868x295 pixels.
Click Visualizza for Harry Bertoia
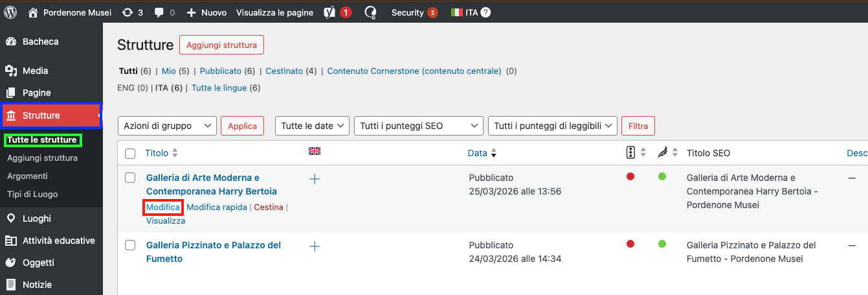[166, 220]
